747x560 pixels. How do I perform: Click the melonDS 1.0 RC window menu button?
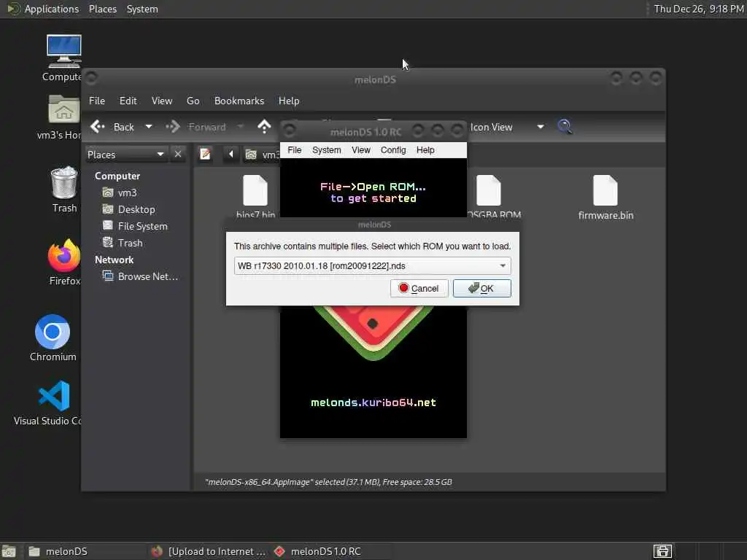click(289, 130)
